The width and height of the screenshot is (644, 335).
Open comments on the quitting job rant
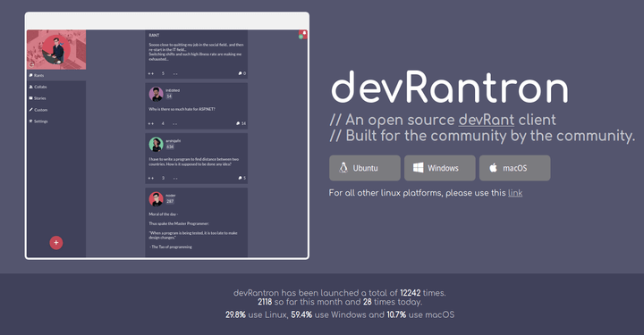(x=241, y=73)
